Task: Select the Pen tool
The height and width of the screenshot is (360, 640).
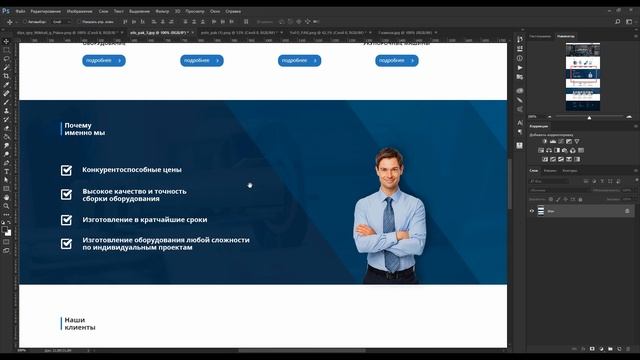Action: (6, 163)
